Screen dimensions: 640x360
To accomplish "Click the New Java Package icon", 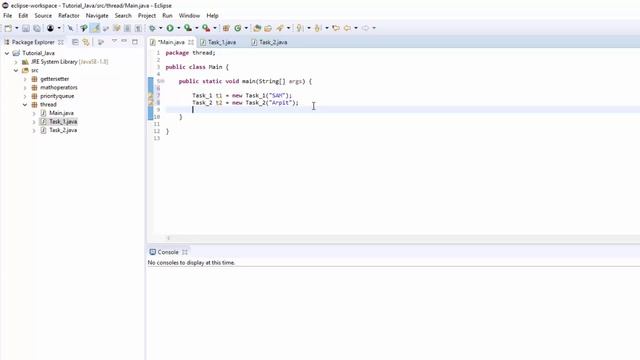I will click(x=226, y=28).
